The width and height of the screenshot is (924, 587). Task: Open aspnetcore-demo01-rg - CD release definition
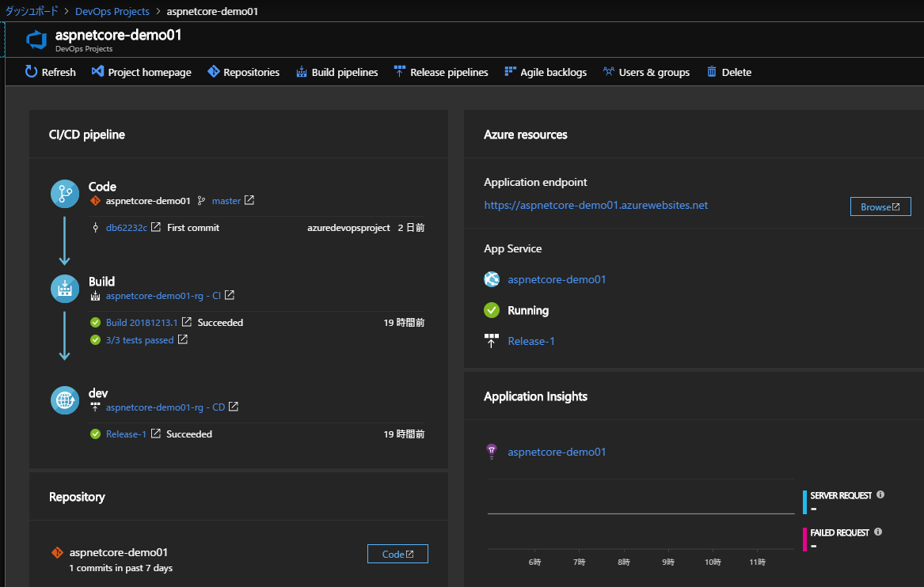pyautogui.click(x=165, y=407)
